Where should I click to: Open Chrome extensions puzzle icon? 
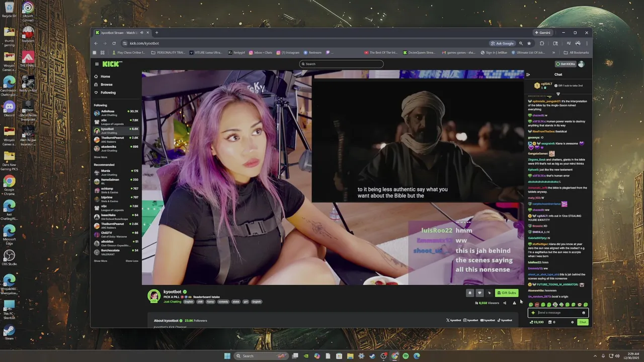(x=542, y=43)
